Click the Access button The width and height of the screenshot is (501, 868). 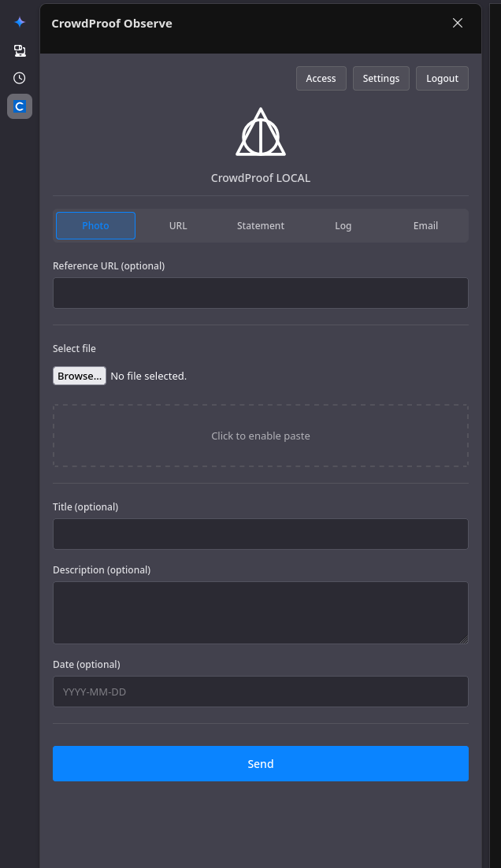321,79
